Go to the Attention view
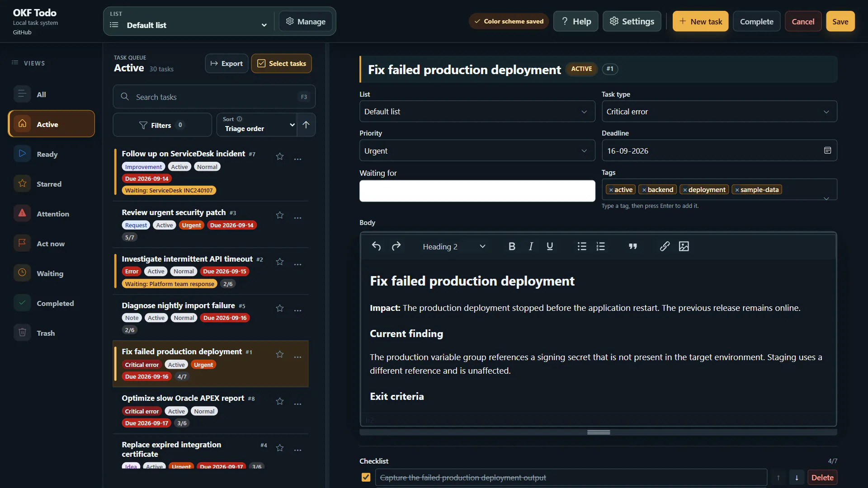This screenshot has width=868, height=488. pos(51,214)
